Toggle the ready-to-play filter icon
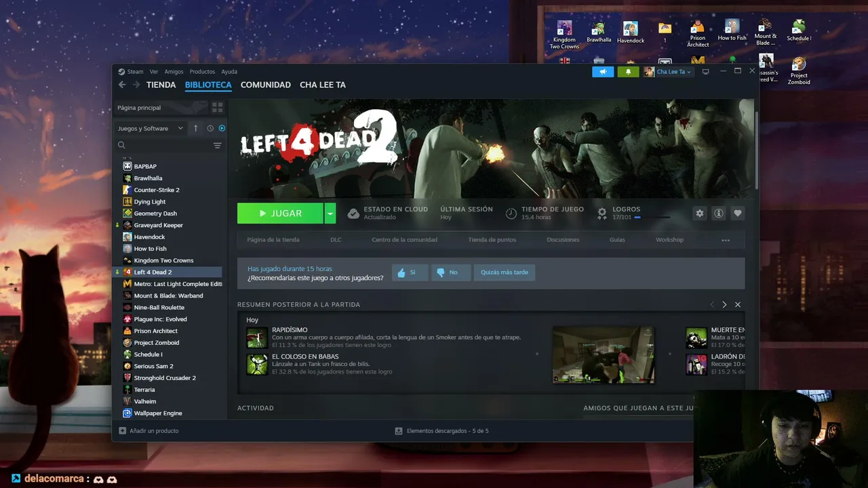Viewport: 868px width, 488px height. (222, 128)
